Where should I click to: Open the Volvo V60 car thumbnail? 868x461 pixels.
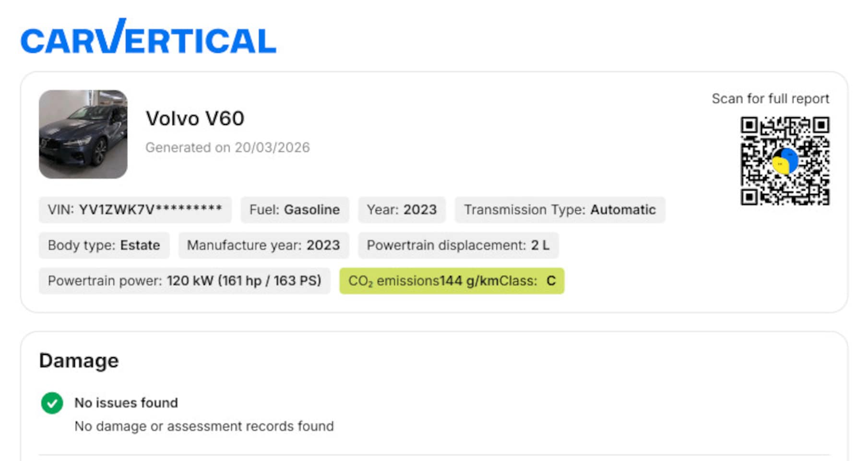pos(83,134)
